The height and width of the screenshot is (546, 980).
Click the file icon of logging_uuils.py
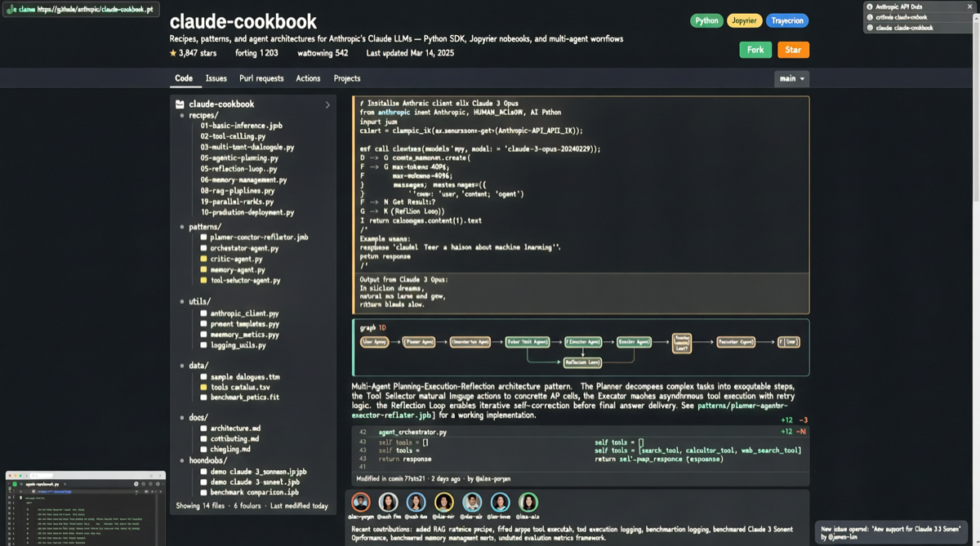[x=203, y=345]
